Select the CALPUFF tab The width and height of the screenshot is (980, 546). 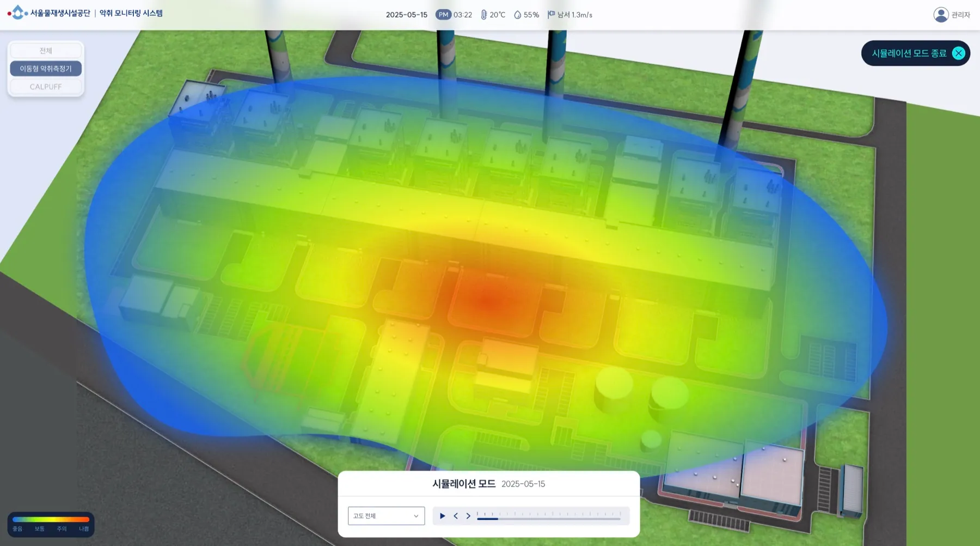point(46,87)
